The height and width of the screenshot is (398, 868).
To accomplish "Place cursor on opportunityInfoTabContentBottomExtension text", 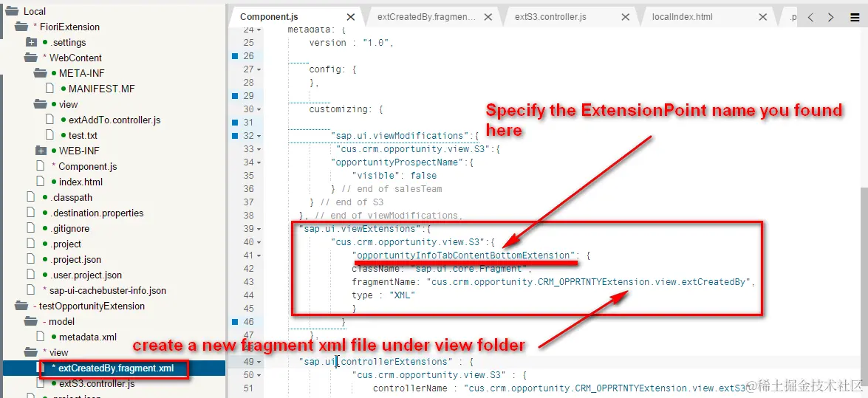I will 465,255.
